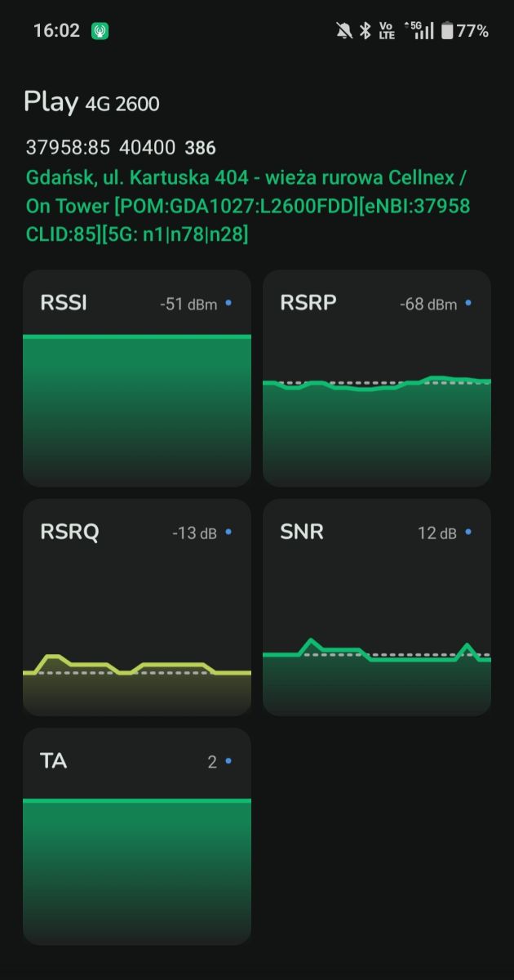Tap the 40400 value

(x=148, y=148)
